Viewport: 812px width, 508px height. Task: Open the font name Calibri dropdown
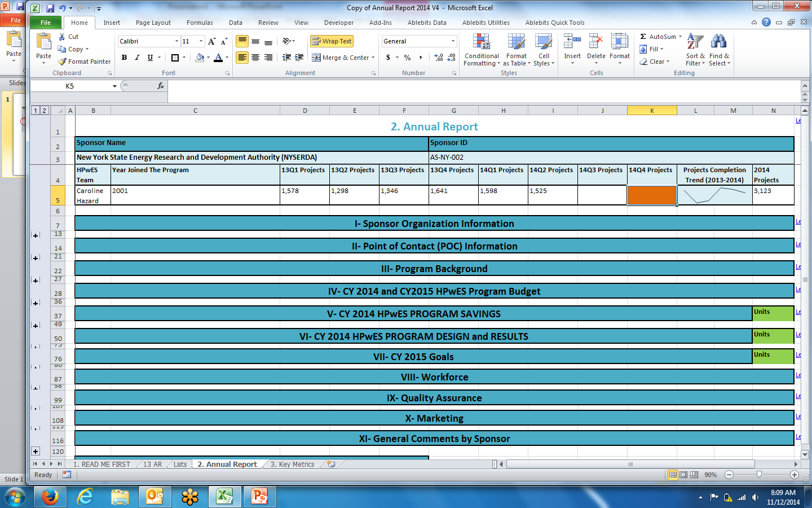click(x=176, y=41)
